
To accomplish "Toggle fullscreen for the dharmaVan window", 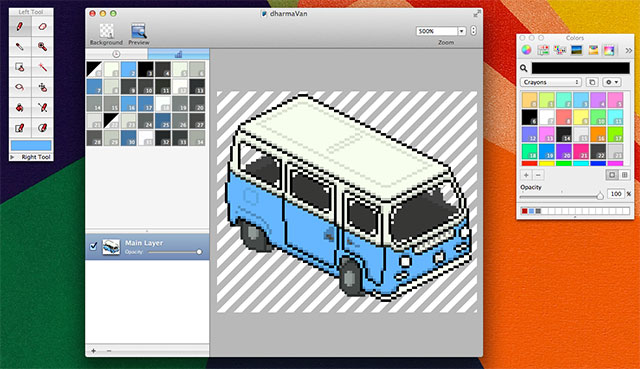I will 476,14.
